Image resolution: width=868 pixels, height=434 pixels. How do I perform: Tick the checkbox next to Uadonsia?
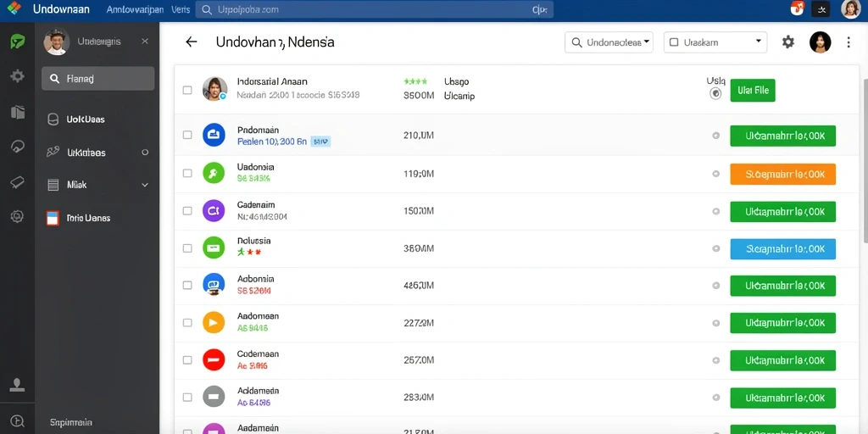[x=187, y=173]
